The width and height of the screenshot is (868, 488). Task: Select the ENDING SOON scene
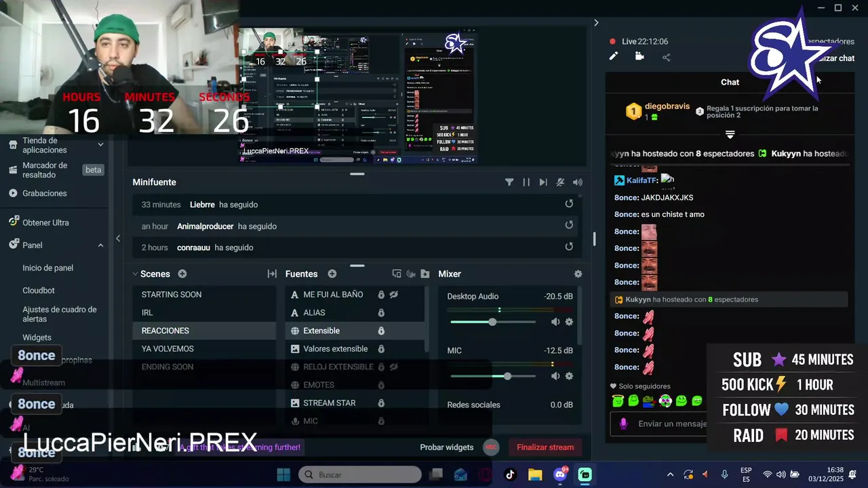204,367
